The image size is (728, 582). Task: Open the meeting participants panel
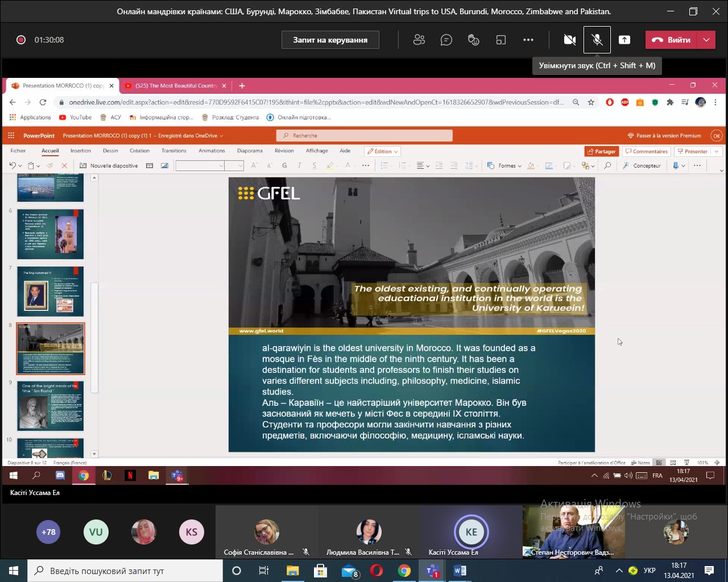click(x=419, y=40)
